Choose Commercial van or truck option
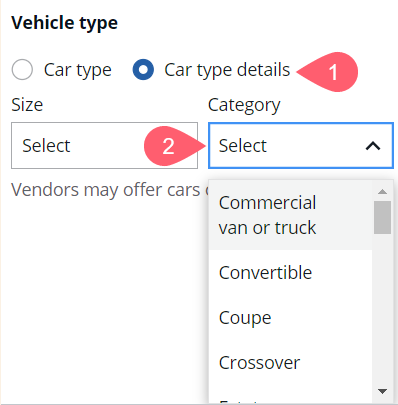This screenshot has width=398, height=405. tap(290, 215)
